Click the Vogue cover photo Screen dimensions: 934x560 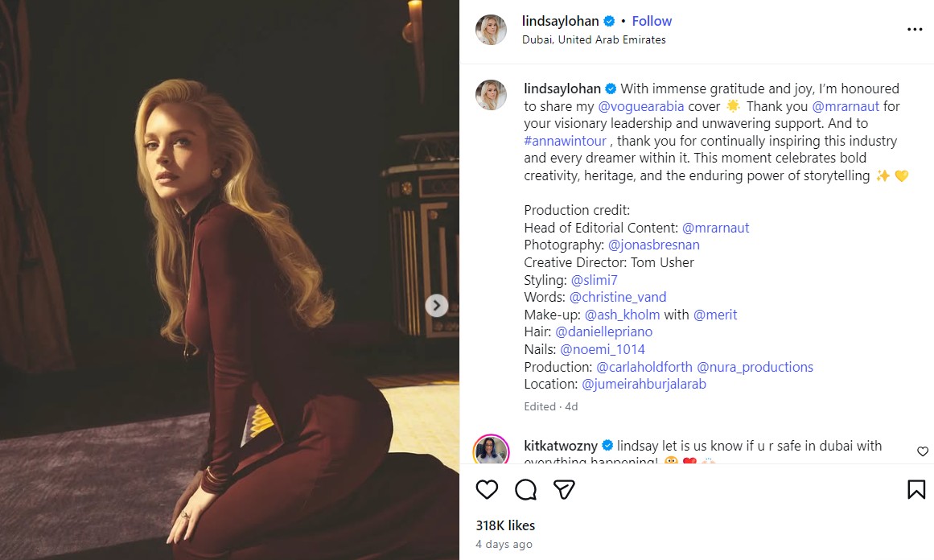(229, 280)
